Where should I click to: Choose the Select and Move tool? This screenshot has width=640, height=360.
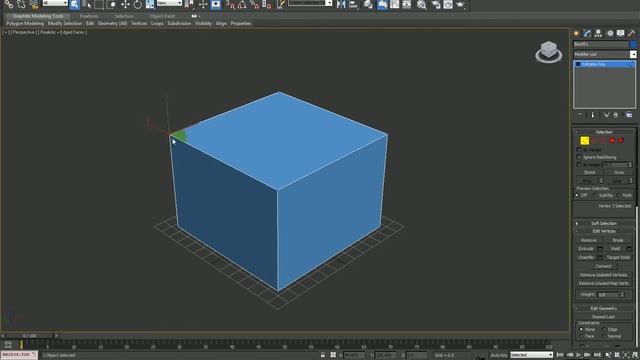click(x=125, y=4)
